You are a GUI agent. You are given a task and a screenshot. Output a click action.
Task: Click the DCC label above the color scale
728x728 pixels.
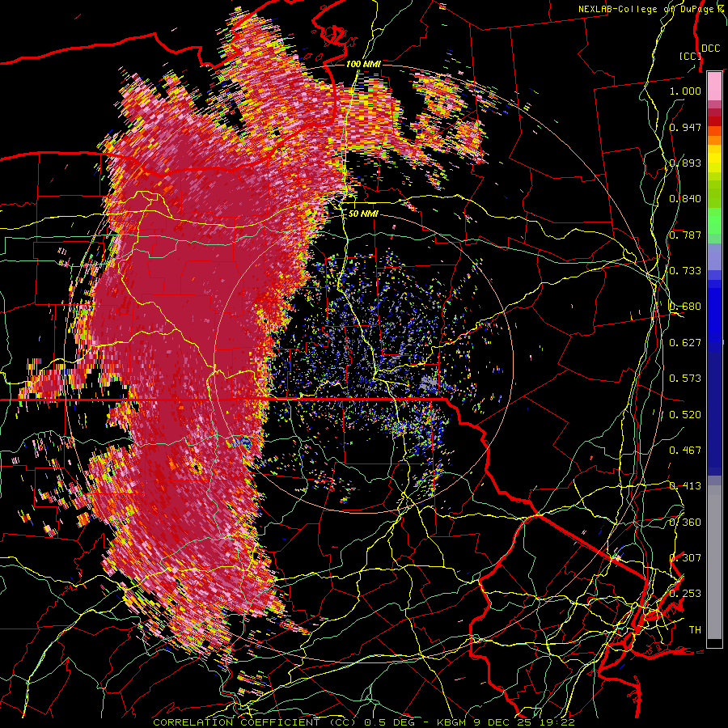point(710,48)
